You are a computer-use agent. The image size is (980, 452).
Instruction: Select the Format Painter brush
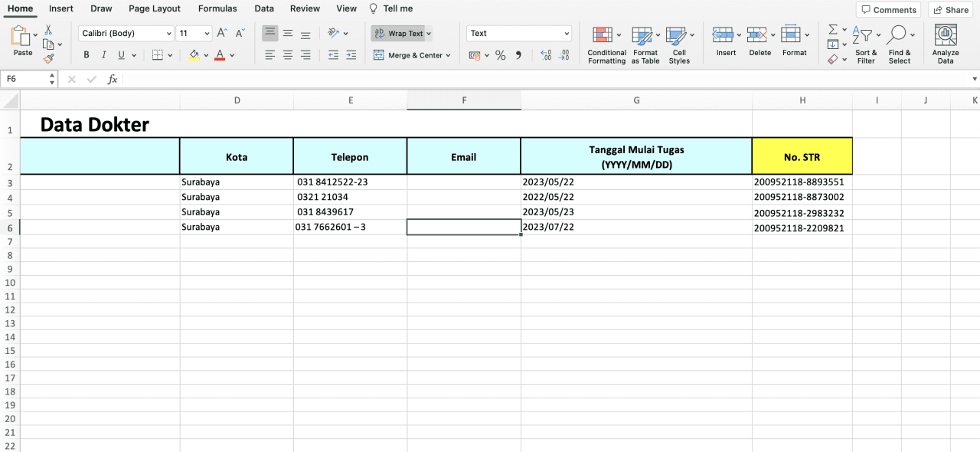point(48,58)
